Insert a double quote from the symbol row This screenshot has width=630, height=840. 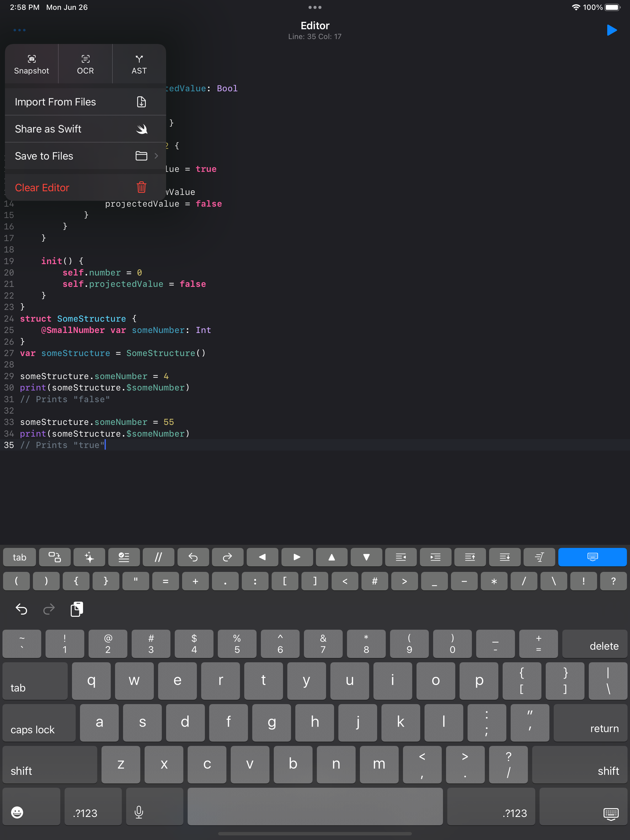pyautogui.click(x=136, y=581)
